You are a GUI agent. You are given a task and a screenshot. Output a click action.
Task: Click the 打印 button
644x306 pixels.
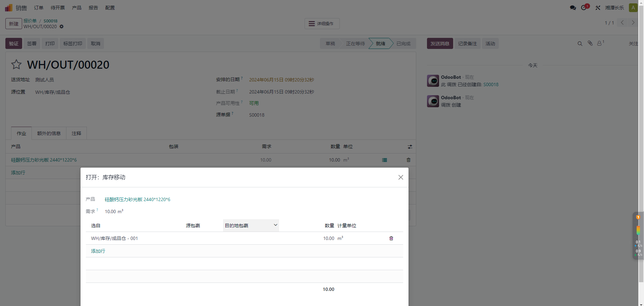50,44
